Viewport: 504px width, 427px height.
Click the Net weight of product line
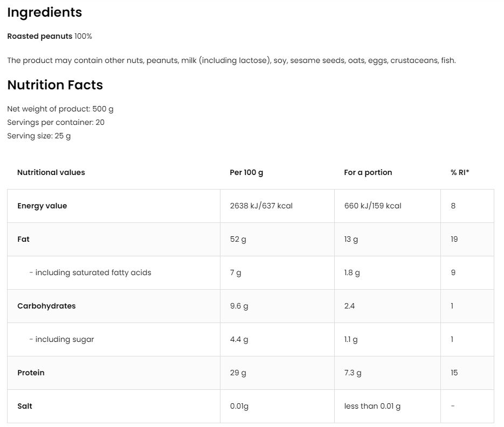pos(60,109)
